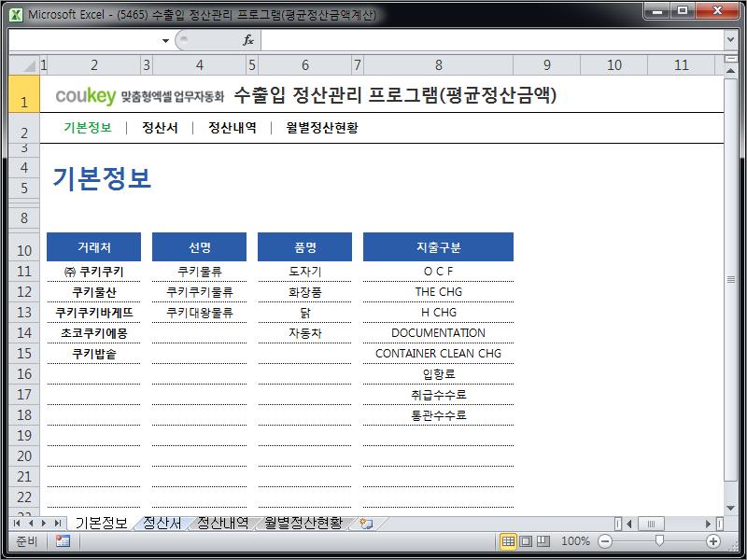Click the 정산서 navigation link at top
The height and width of the screenshot is (560, 747).
pos(160,128)
